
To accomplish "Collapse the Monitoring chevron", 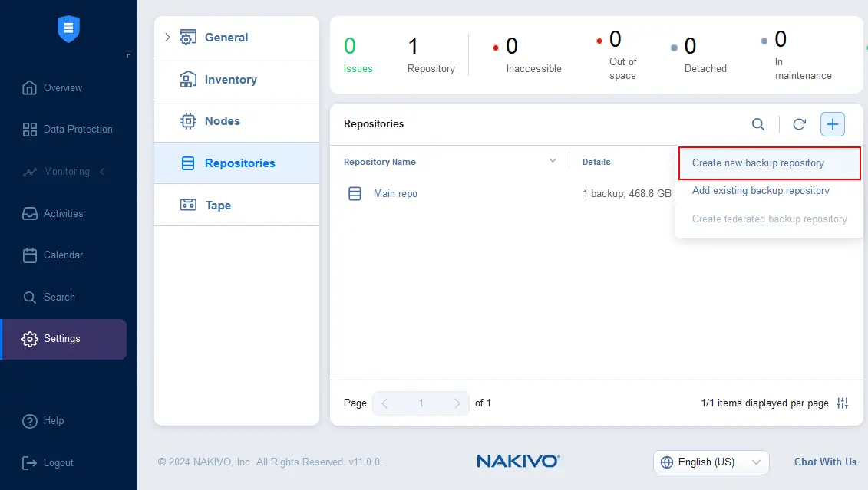I will click(x=102, y=172).
